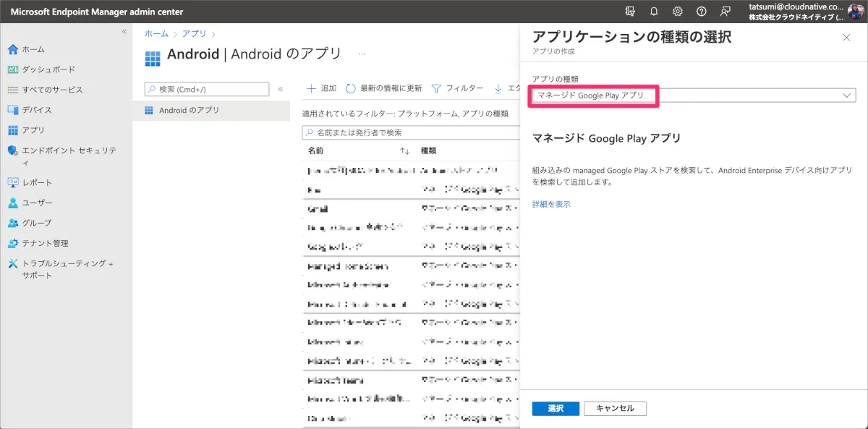Click the 名前または発行者で検索 search field
The width and height of the screenshot is (868, 429).
tap(409, 133)
